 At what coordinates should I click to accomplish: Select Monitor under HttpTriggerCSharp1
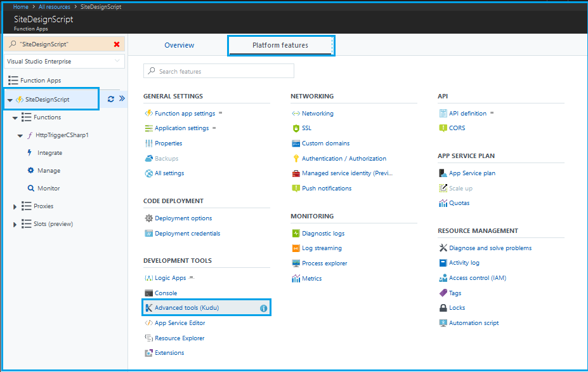tap(49, 188)
